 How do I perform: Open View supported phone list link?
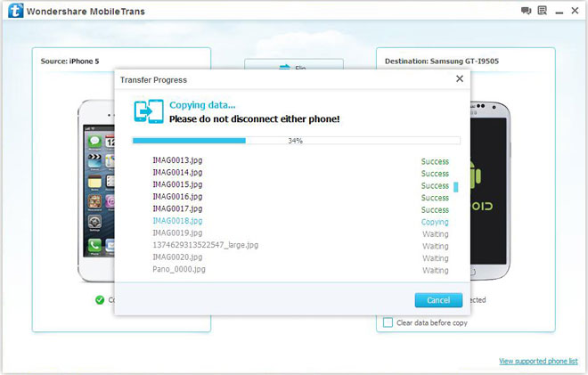(x=538, y=361)
